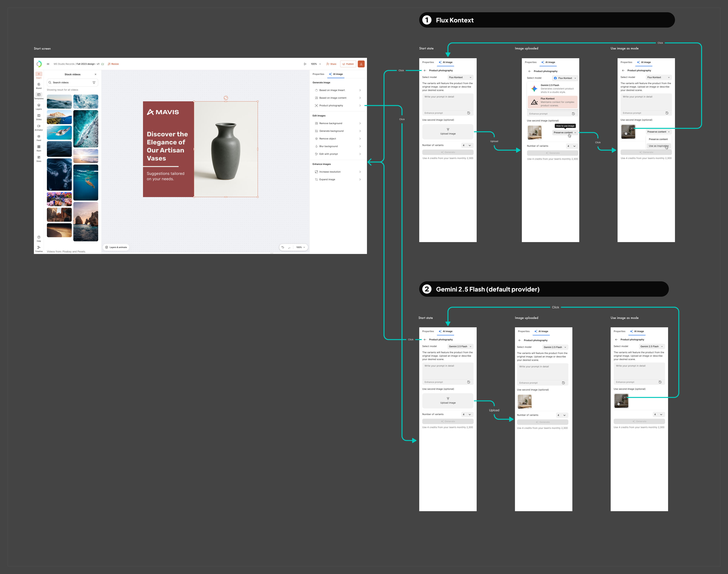Click the play preview icon in the top bar
The height and width of the screenshot is (574, 728).
pyautogui.click(x=305, y=64)
